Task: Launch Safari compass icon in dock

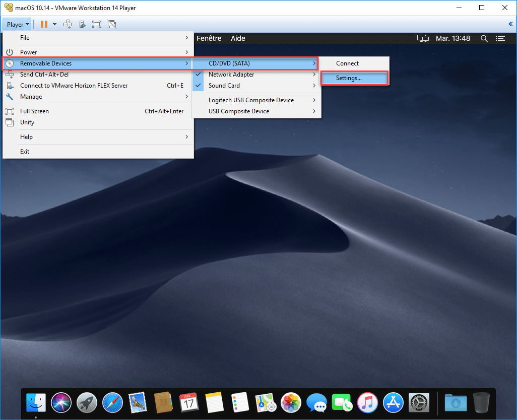Action: point(112,402)
